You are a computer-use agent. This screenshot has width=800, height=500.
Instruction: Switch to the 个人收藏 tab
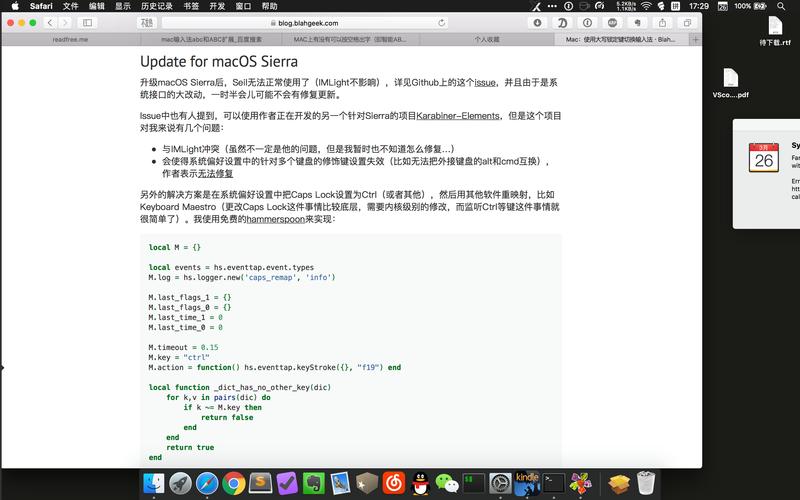click(487, 39)
